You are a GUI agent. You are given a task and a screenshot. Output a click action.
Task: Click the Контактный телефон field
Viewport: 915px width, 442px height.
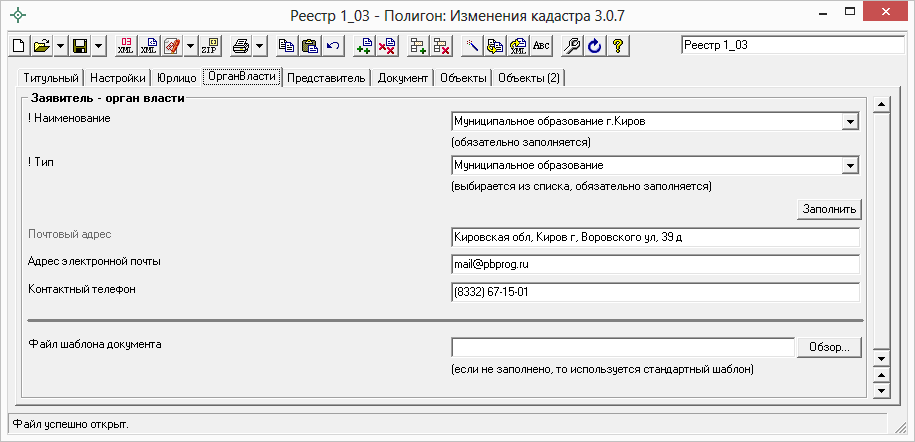click(x=655, y=293)
